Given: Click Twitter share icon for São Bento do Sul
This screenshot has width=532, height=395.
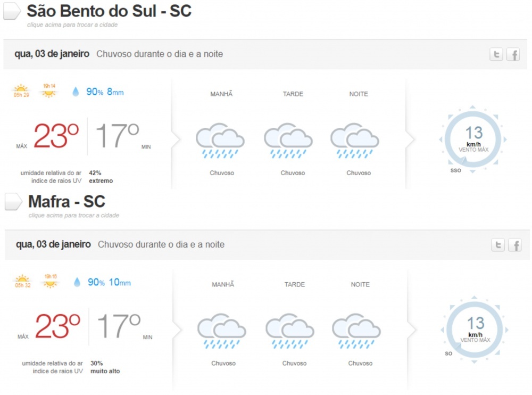Looking at the screenshot, I should click(496, 54).
